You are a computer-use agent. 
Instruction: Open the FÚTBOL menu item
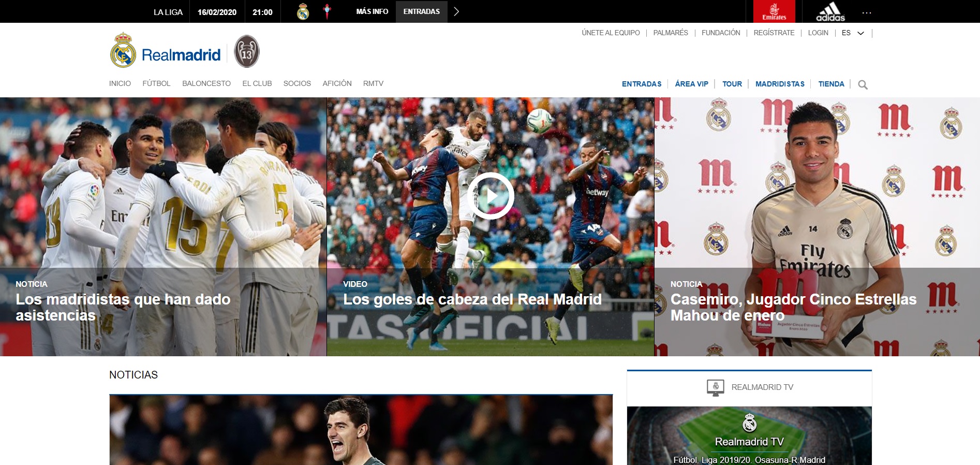point(156,83)
